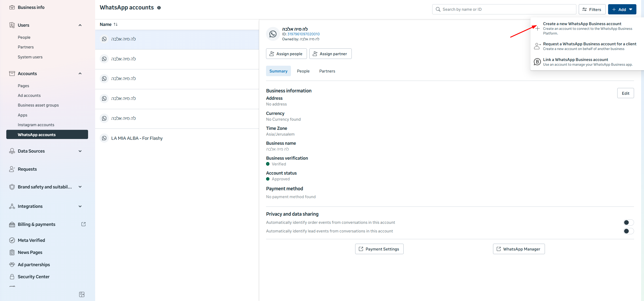This screenshot has width=644, height=301.
Task: Toggle automatic lead events identification
Action: pos(628,231)
